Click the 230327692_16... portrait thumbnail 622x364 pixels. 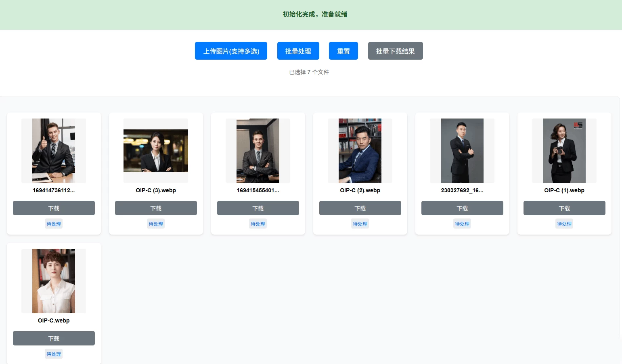[x=462, y=150]
